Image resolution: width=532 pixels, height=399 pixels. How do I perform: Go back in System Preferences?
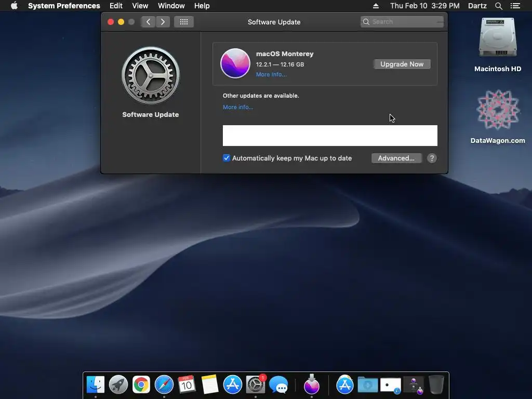[x=148, y=22]
